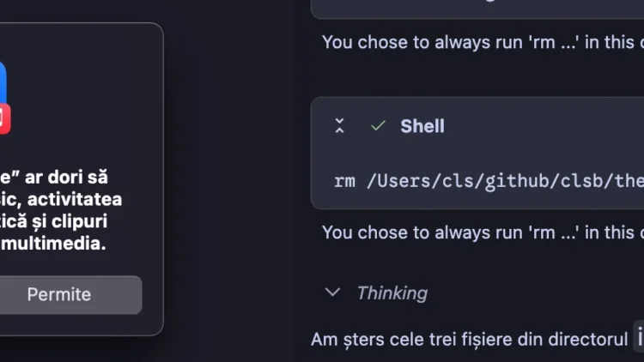This screenshot has width=644, height=362.
Task: Expand the Thinking section chevron
Action: (x=332, y=293)
